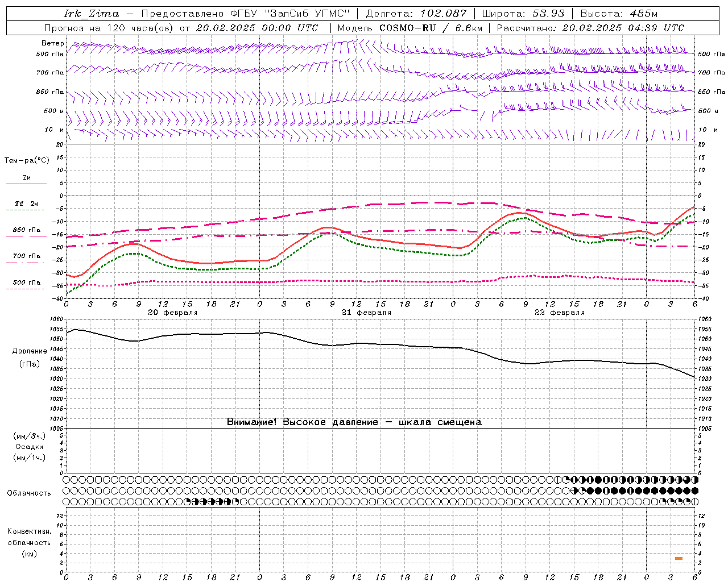The height and width of the screenshot is (582, 728).
Task: Click the '(мм/1ч.)' precipitation unit label
Action: click(30, 458)
